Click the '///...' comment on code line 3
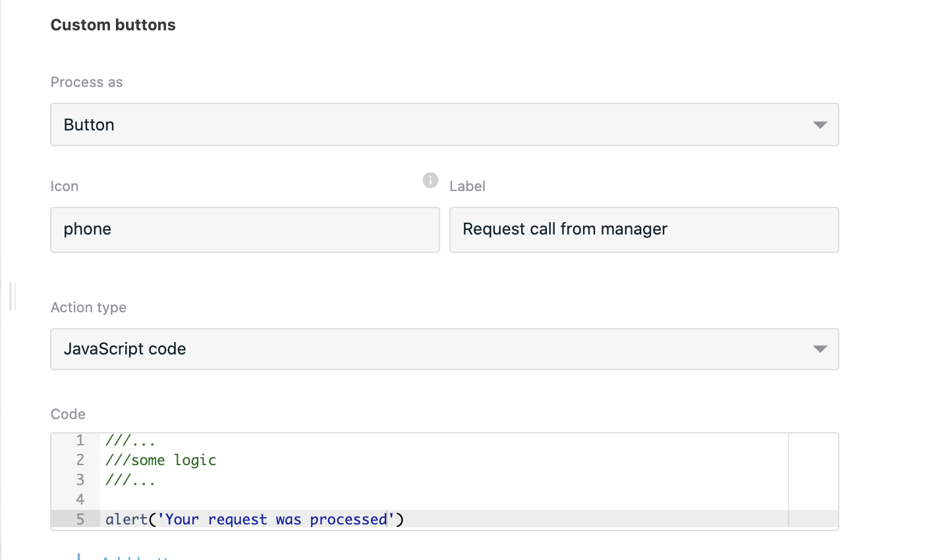 tap(130, 480)
